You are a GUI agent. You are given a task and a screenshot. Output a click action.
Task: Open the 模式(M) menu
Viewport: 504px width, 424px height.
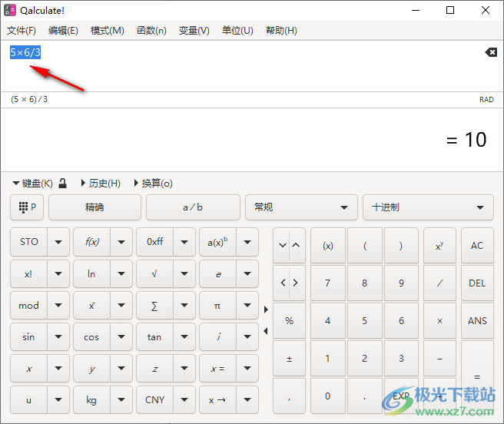tap(108, 31)
